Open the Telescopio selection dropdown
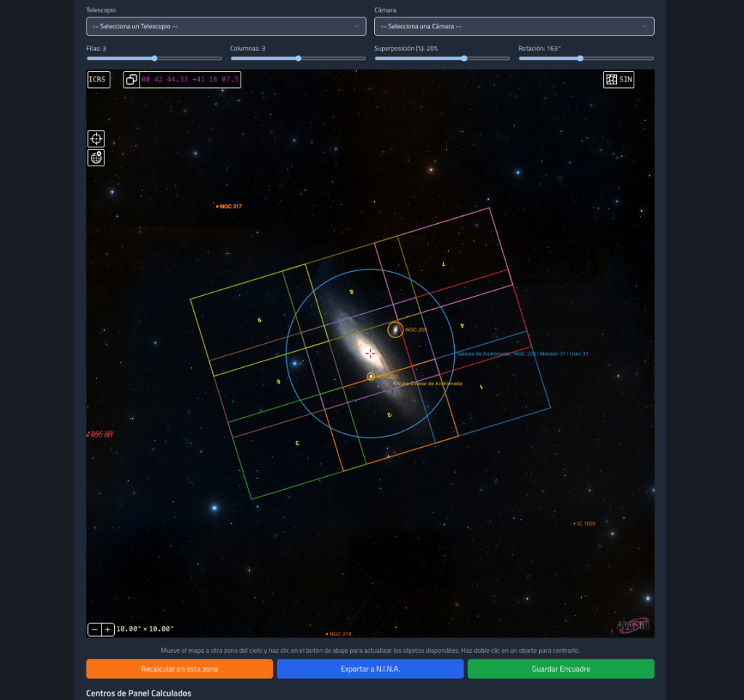This screenshot has height=700, width=744. 226,26
